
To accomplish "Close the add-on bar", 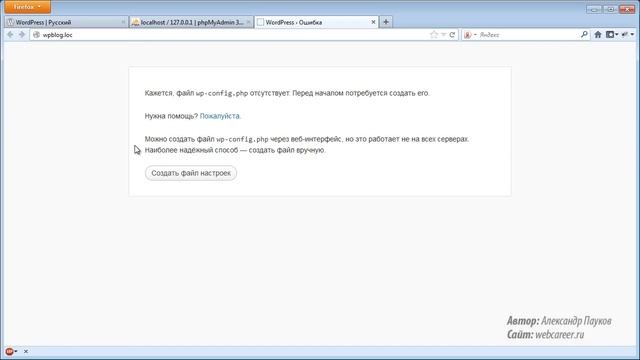I will coord(26,351).
